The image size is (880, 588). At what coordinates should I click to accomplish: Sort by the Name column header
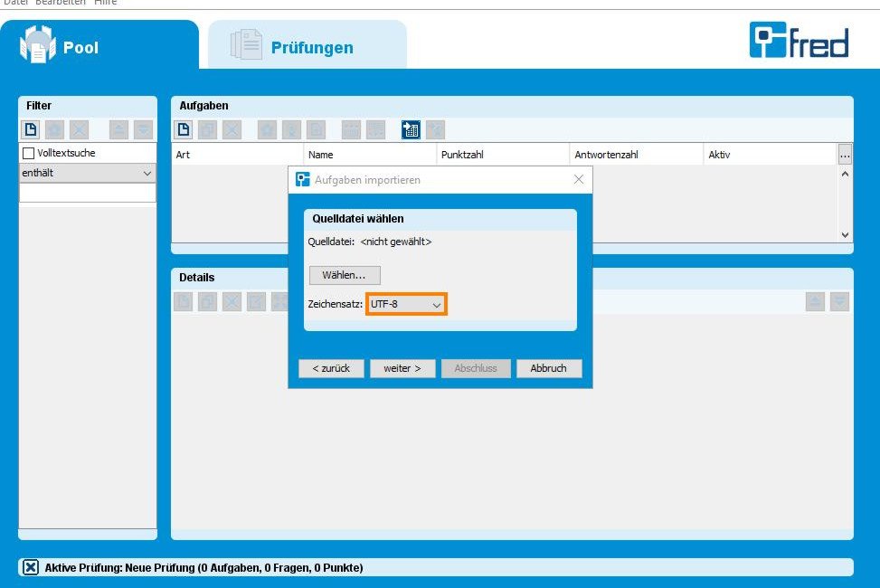tap(370, 155)
